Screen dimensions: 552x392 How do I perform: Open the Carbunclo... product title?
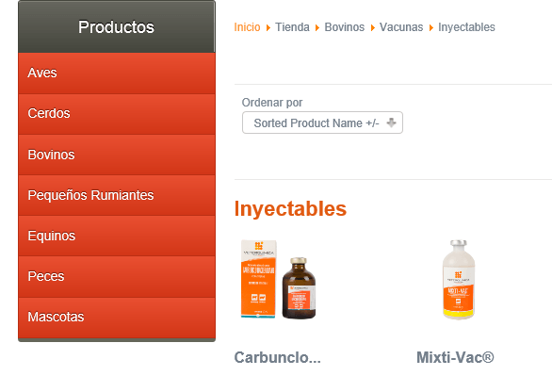click(277, 357)
